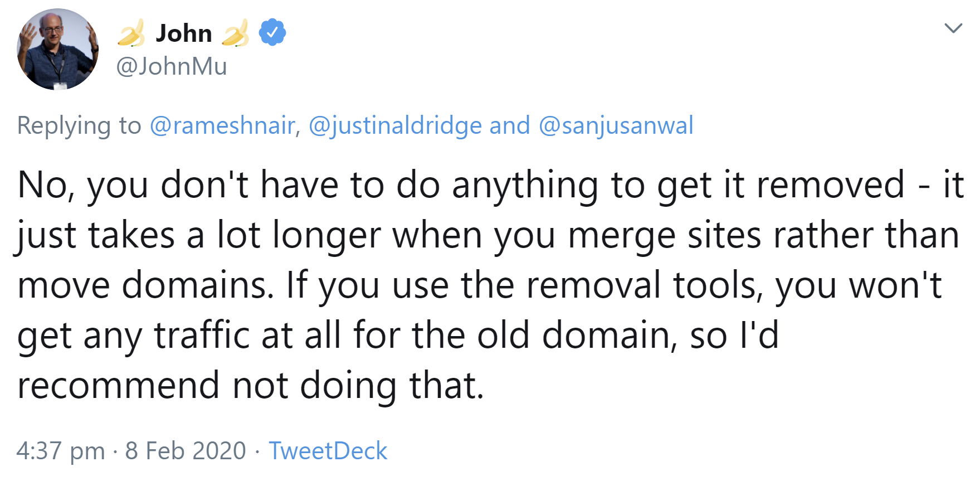This screenshot has height=481, width=980.
Task: Click John's avatar thumbnail
Action: (57, 50)
